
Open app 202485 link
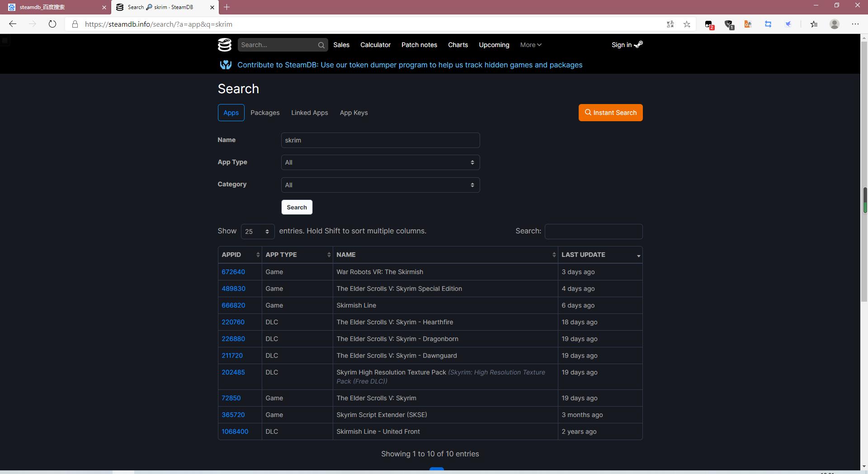[233, 372]
